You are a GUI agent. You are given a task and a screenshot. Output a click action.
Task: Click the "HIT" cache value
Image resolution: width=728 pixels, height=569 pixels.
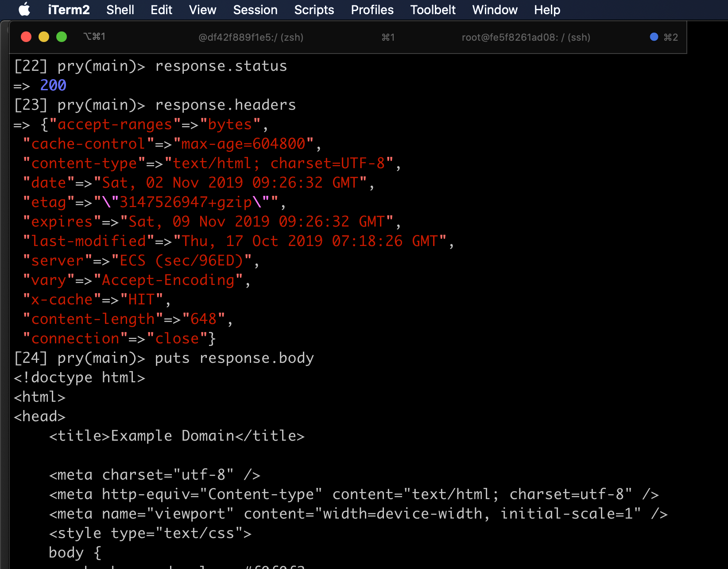coord(142,300)
